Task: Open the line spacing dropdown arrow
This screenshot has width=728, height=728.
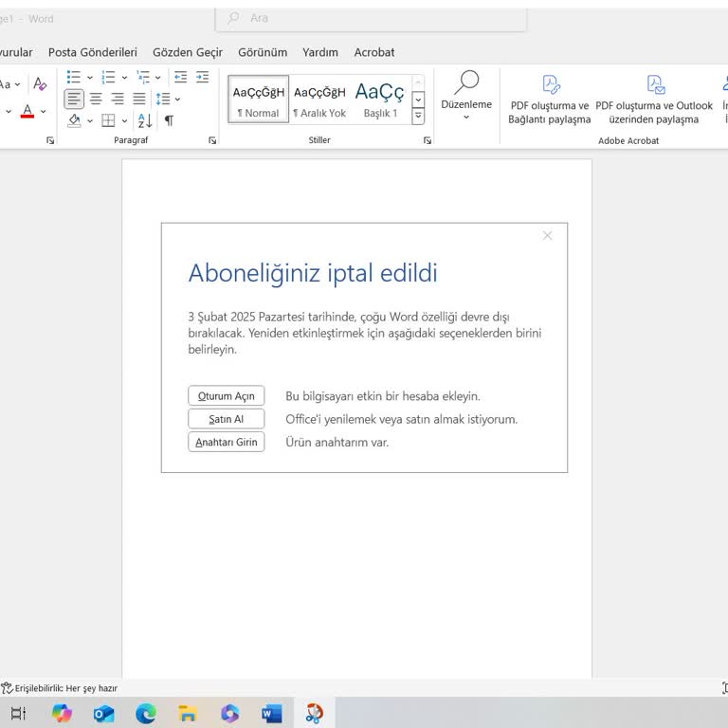Action: 177,99
